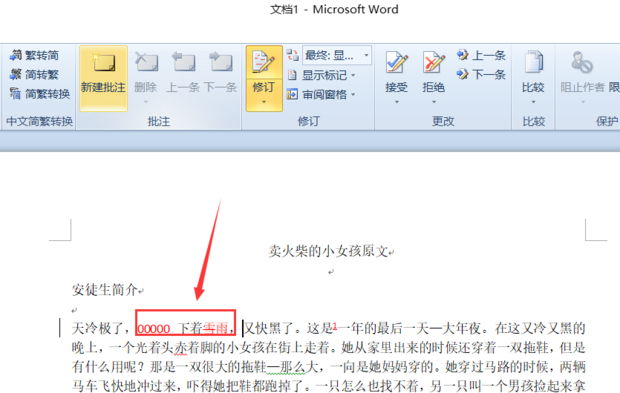Jump to previous change 上一条 in 更改 group
620x393 pixels.
point(481,55)
